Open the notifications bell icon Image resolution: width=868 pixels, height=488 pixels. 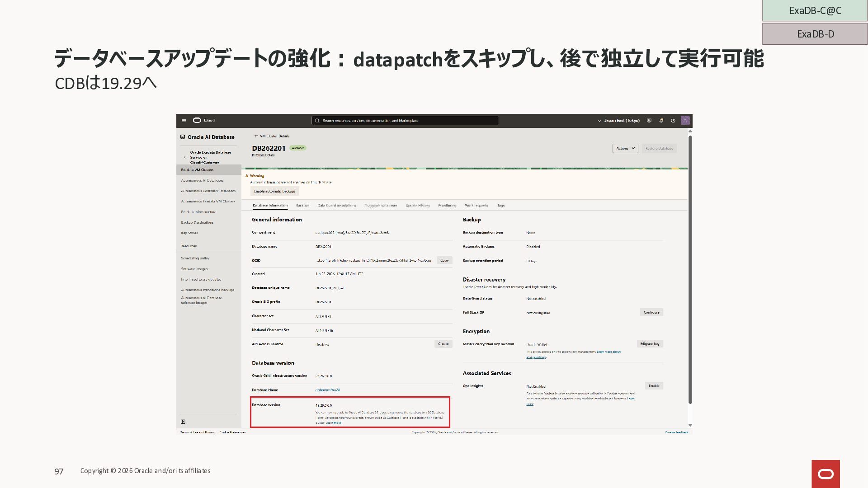coord(661,121)
